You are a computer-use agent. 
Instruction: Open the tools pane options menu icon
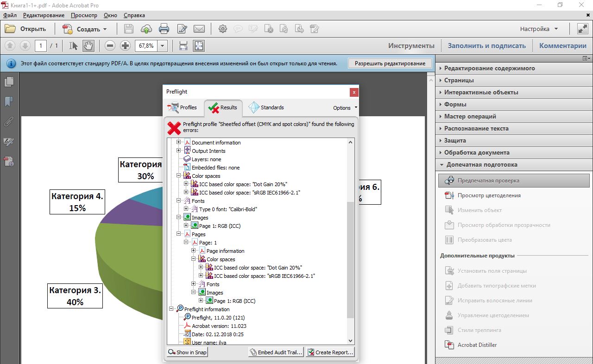(x=587, y=58)
